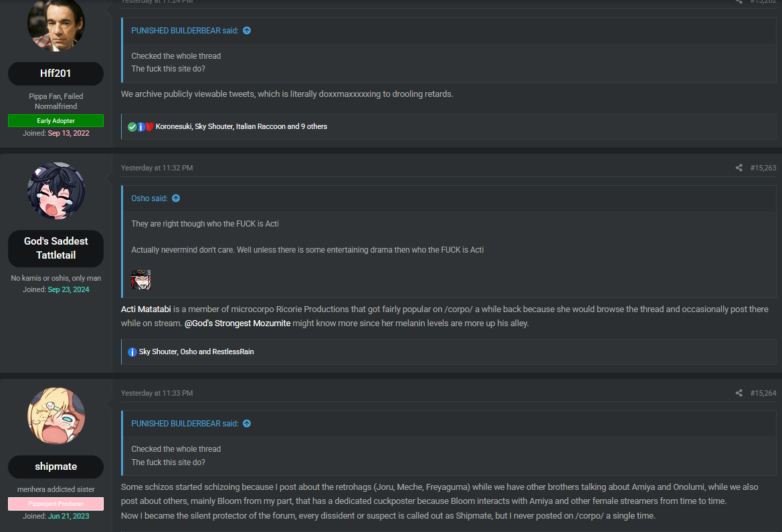This screenshot has width=782, height=532.
Task: Click reaction icons on Hff201's post
Action: pyautogui.click(x=140, y=126)
